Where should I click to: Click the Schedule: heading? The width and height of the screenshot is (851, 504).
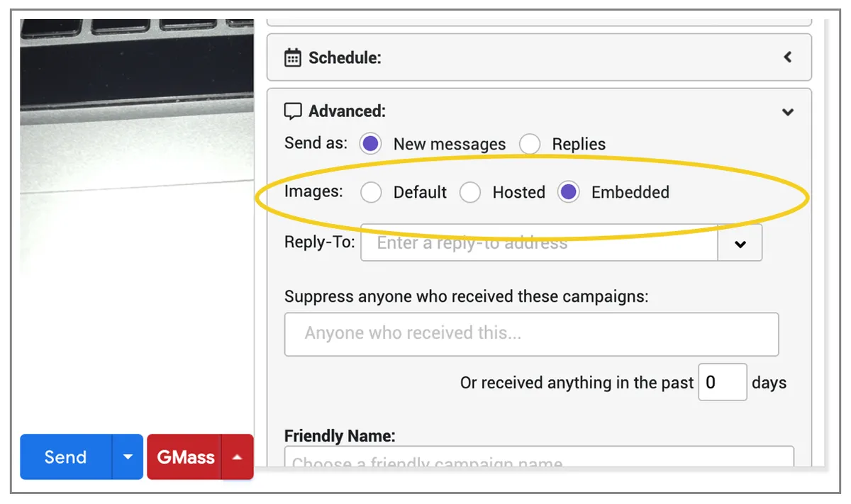point(345,57)
